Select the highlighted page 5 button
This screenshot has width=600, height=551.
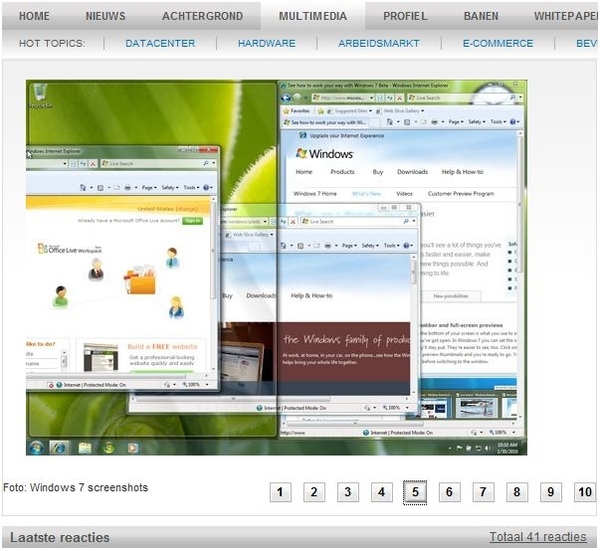[x=415, y=492]
